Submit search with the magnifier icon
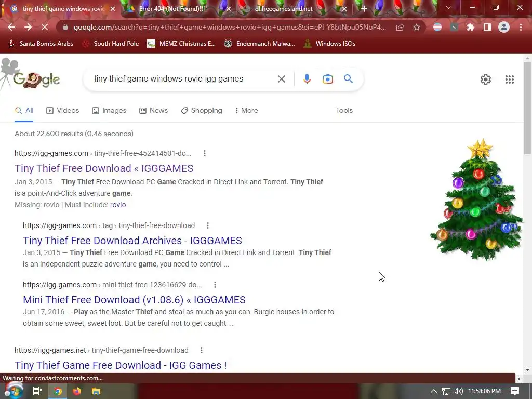 348,79
